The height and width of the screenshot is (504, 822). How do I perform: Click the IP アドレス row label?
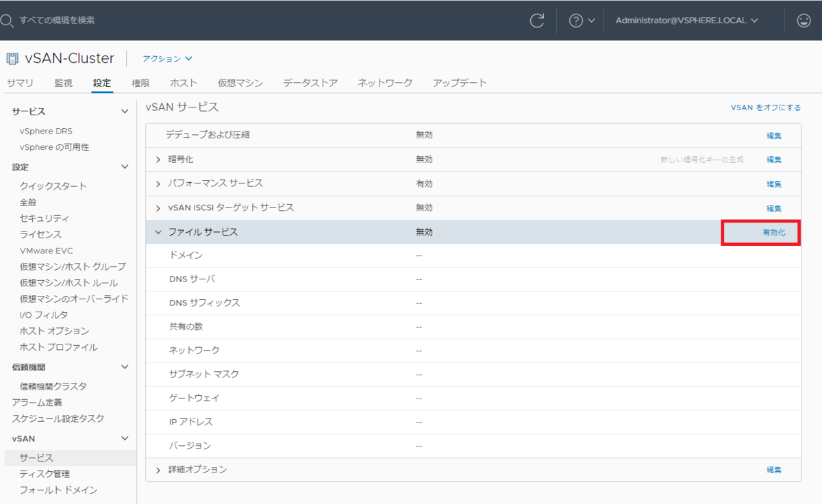(191, 422)
